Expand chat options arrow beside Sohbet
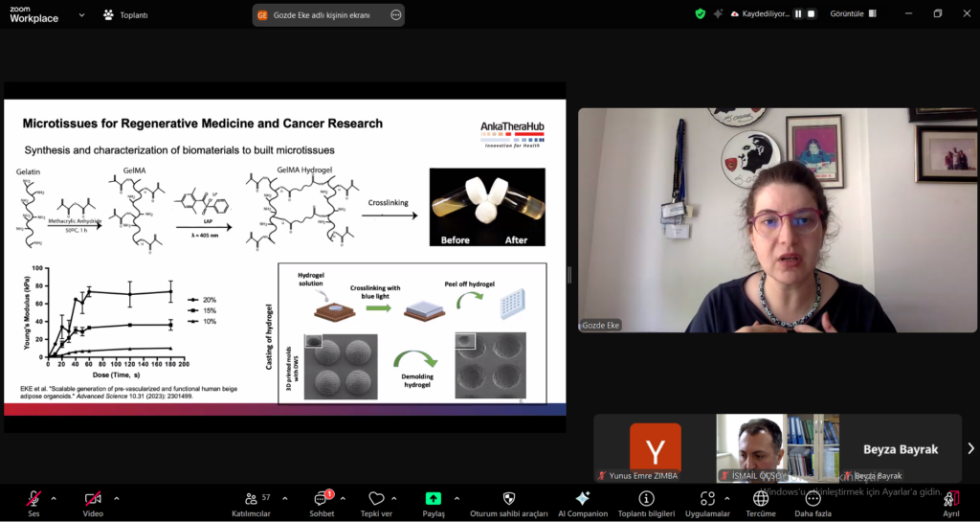The width and height of the screenshot is (980, 522). click(343, 499)
